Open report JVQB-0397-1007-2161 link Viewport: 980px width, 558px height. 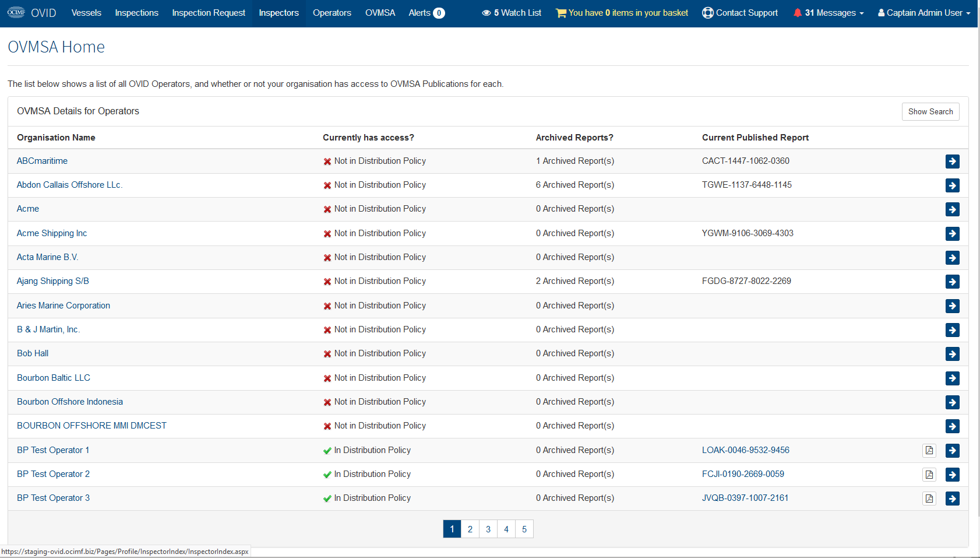coord(745,498)
